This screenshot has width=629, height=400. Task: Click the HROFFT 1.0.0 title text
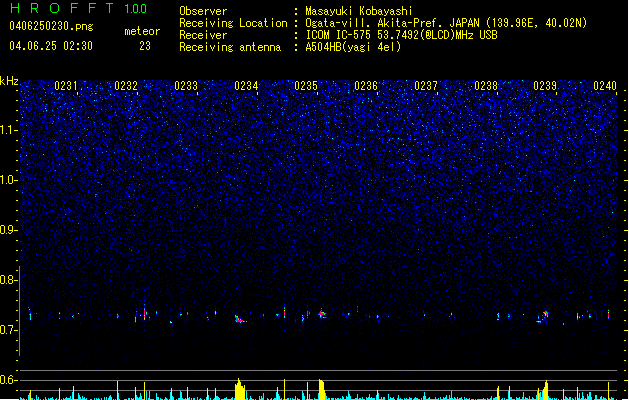78,8
